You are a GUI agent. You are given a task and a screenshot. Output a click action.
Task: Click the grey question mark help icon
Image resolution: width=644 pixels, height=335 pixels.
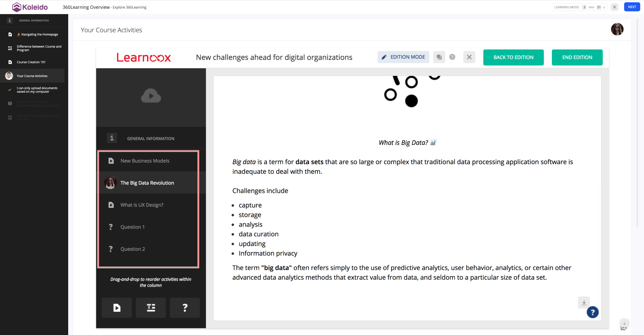(452, 57)
